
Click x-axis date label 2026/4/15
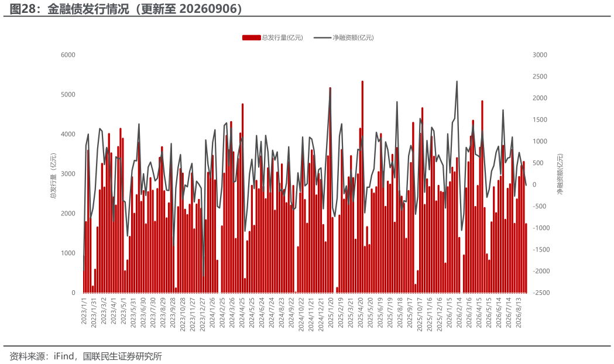(x=479, y=313)
